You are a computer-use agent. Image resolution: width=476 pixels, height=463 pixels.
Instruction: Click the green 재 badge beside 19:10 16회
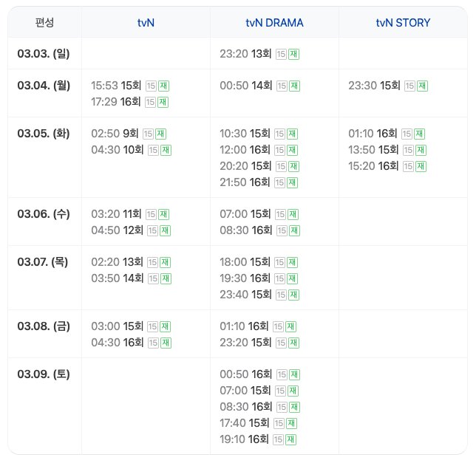(290, 439)
